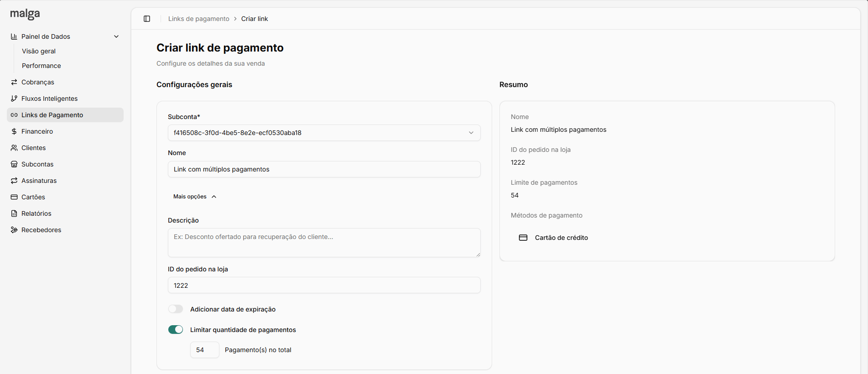Screen dimensions: 868x374
Task: Click the Links de Pagamento chain icon
Action: click(14, 115)
